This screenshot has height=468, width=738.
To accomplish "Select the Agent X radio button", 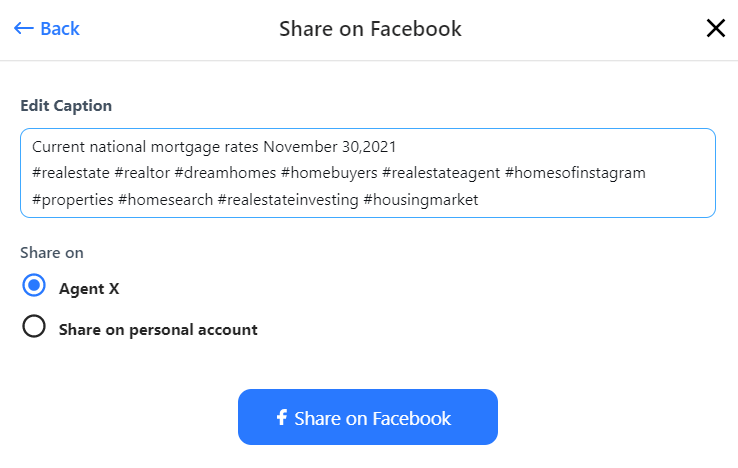I will (x=34, y=286).
